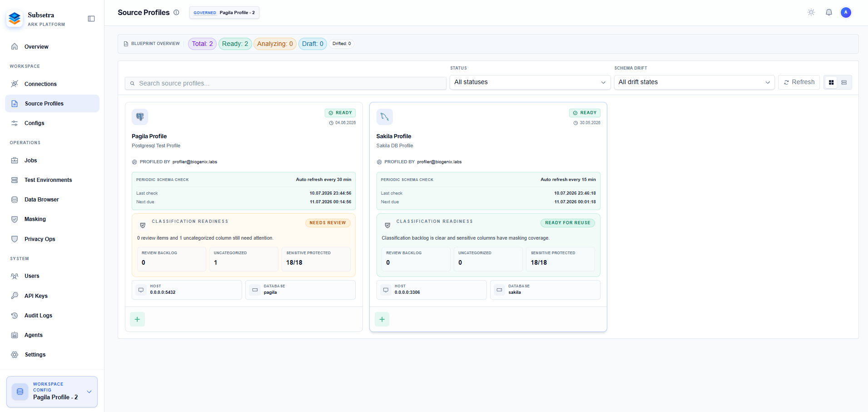Image resolution: width=868 pixels, height=412 pixels.
Task: Toggle light/dark theme sun icon
Action: (x=811, y=13)
